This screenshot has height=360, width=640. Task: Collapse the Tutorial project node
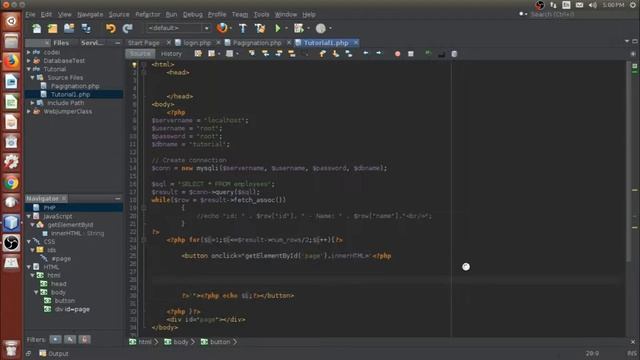29,69
